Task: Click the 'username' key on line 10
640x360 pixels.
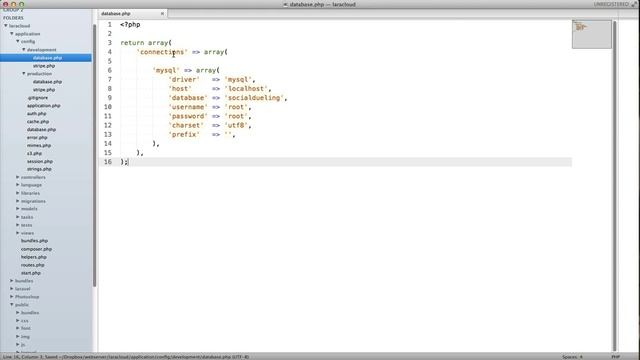Action: tap(188, 107)
